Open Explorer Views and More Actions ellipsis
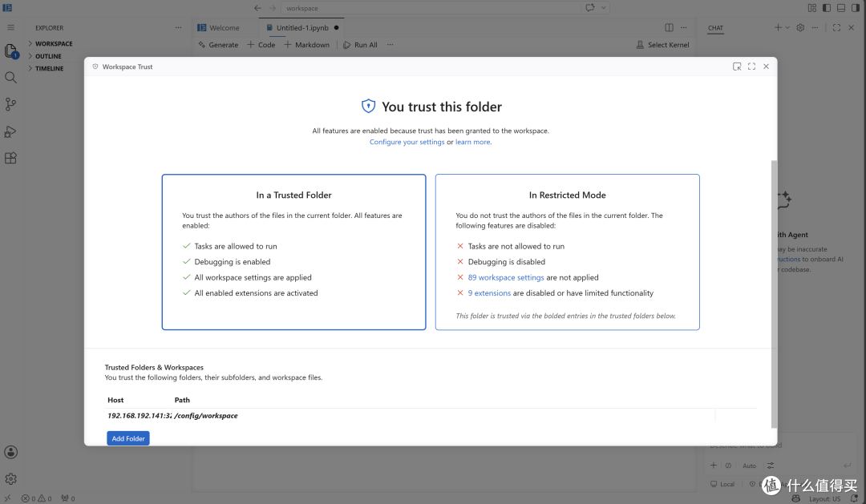The image size is (866, 504). point(178,27)
